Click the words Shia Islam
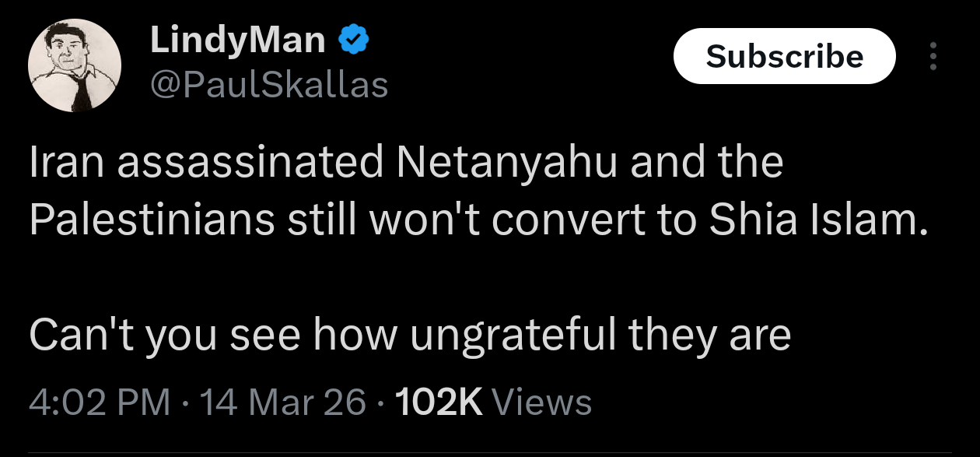Viewport: 980px width, 457px height. (x=819, y=220)
